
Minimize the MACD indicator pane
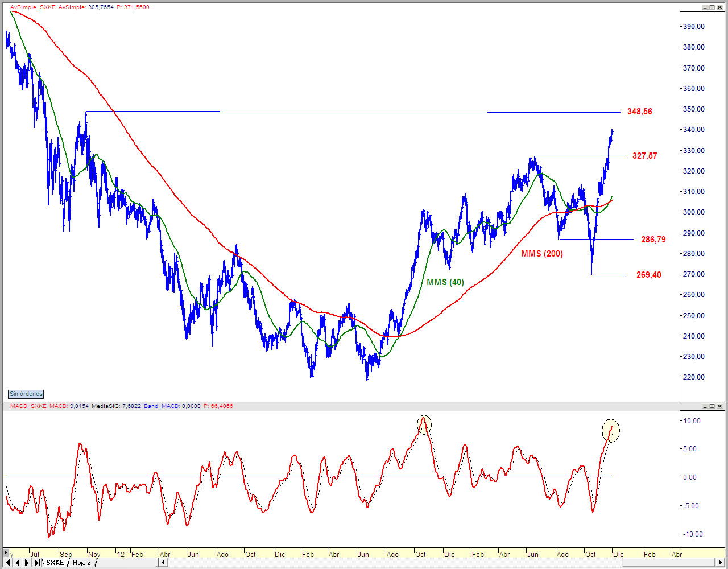(x=705, y=406)
